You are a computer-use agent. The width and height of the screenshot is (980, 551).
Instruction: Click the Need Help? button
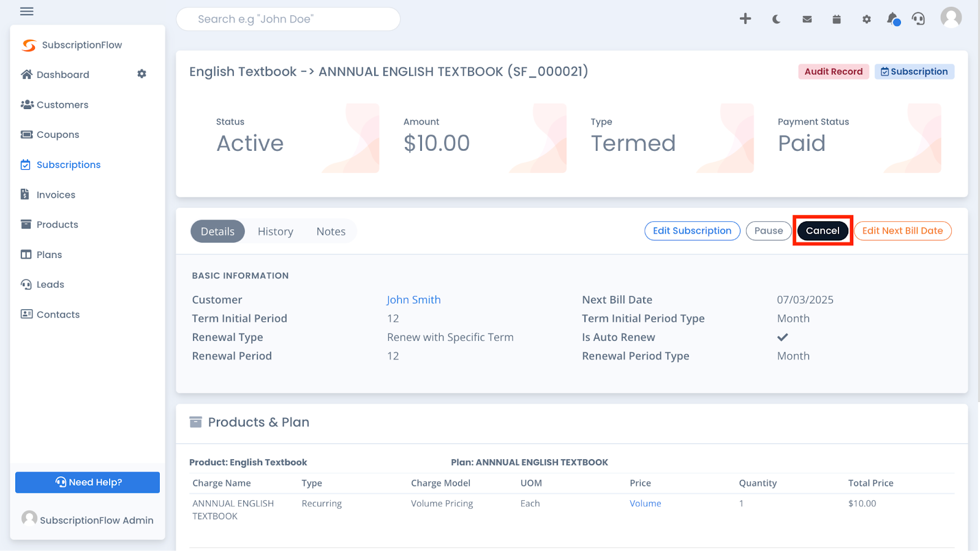[x=88, y=482]
